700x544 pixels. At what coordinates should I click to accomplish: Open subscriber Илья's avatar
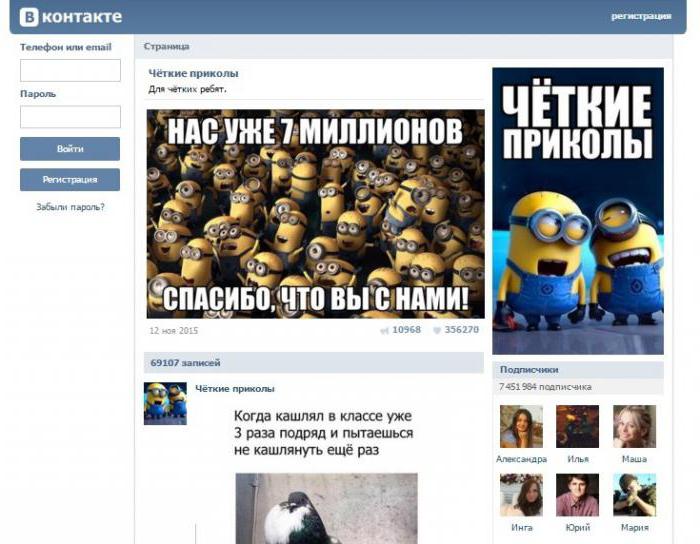(x=577, y=427)
